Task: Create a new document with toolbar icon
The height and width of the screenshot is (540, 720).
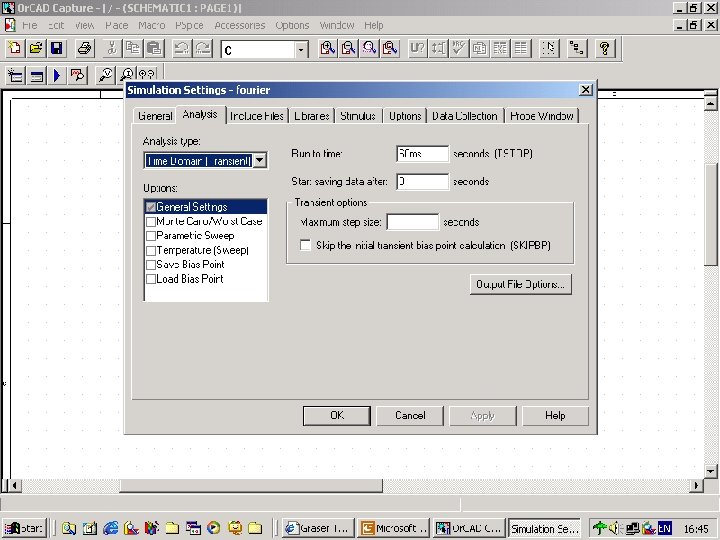Action: [x=15, y=48]
